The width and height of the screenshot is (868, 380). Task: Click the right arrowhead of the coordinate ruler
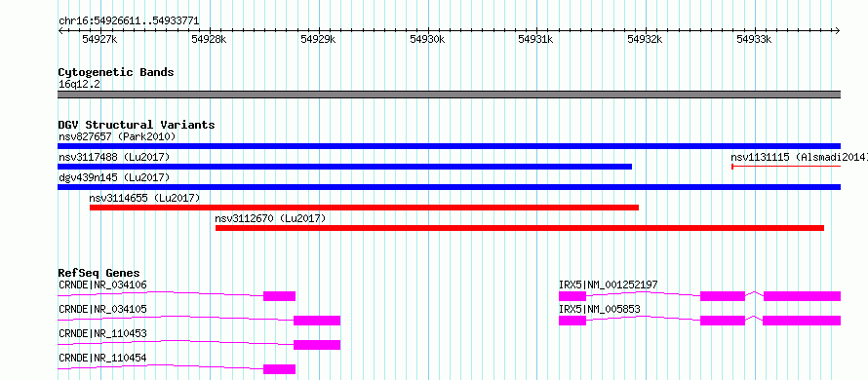(x=838, y=31)
